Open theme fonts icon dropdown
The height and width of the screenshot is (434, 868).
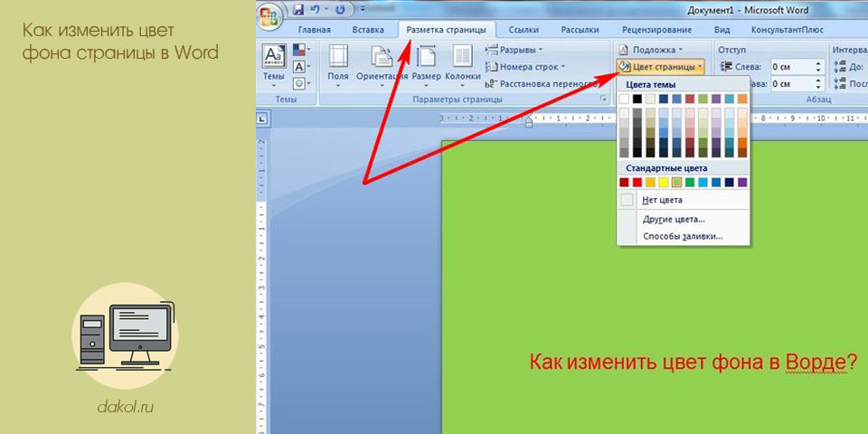pos(301,67)
